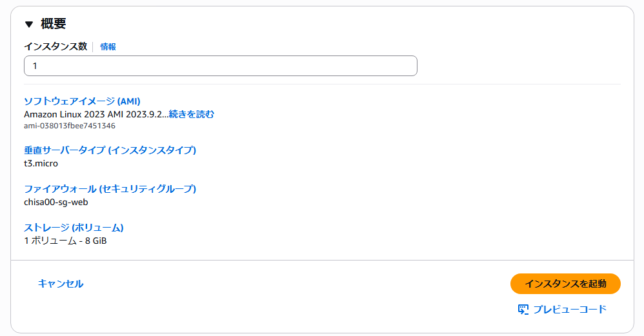
Task: Open the ソフトウェアイメージ (AMI) link
Action: pos(82,101)
